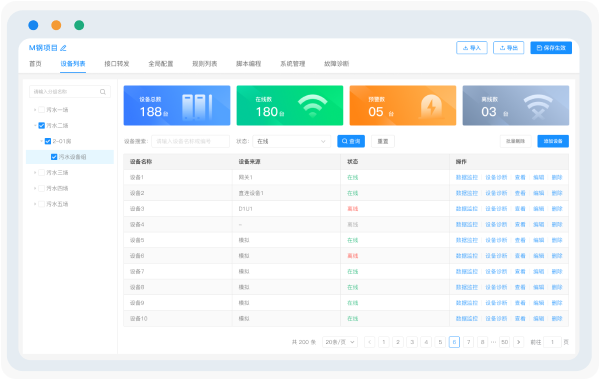Click the 批量删除 button

(515, 141)
